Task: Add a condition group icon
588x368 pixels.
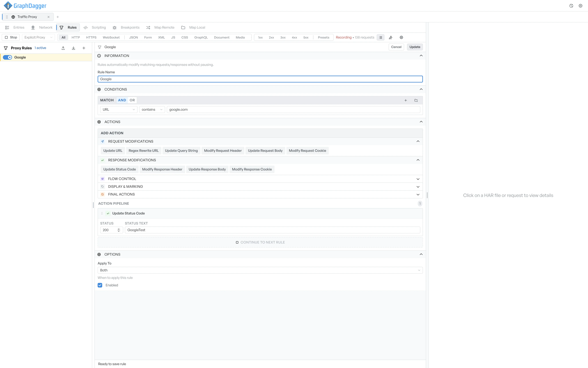Action: tap(416, 100)
